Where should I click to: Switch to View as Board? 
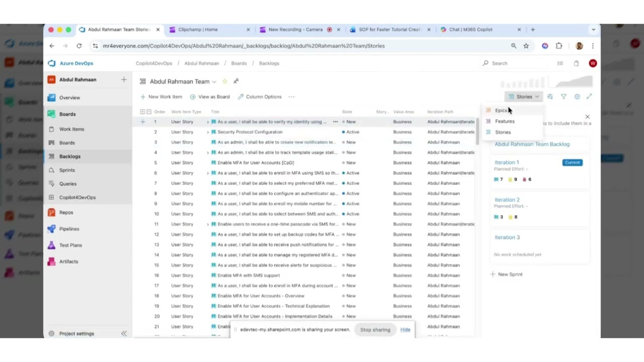(210, 97)
